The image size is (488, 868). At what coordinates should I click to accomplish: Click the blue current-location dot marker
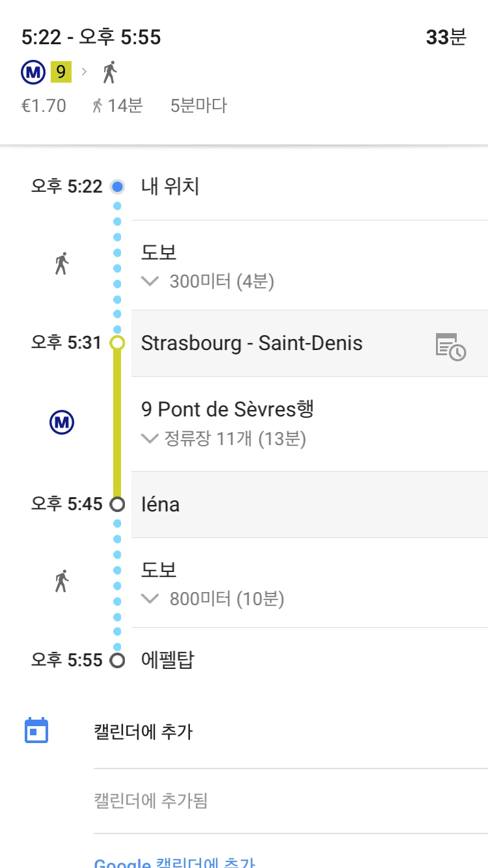(x=117, y=187)
